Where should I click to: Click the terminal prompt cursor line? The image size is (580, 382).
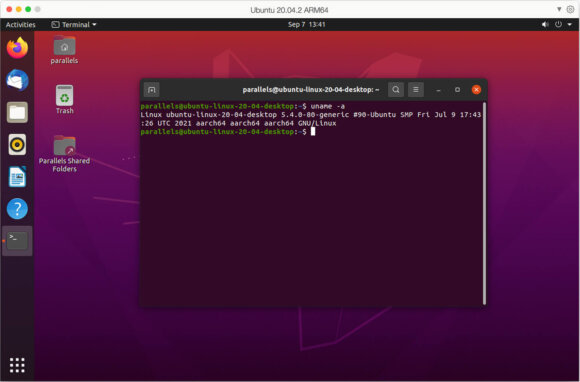coord(227,132)
